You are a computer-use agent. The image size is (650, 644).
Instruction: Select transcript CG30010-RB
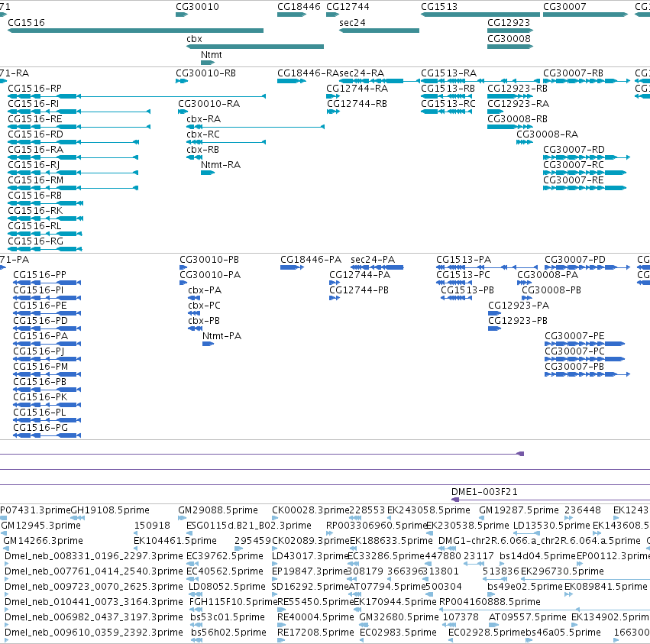[x=182, y=81]
